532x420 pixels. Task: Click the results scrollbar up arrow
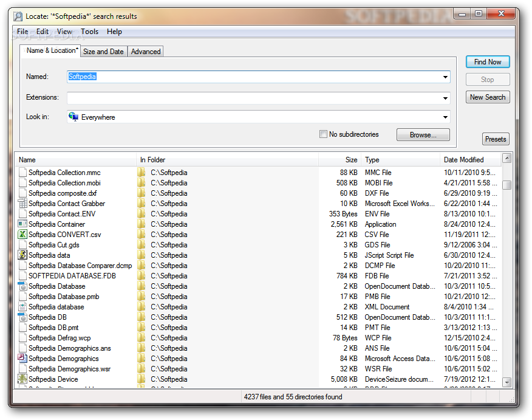[507, 158]
